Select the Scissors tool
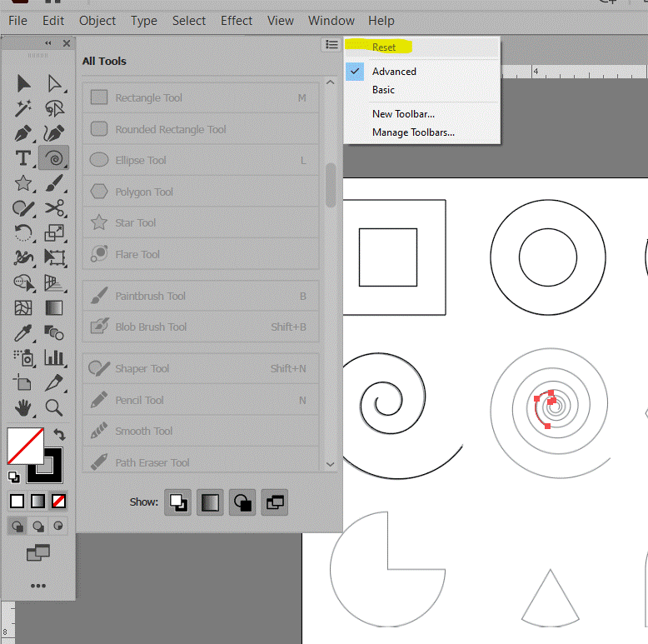This screenshot has width=648, height=644. click(54, 208)
